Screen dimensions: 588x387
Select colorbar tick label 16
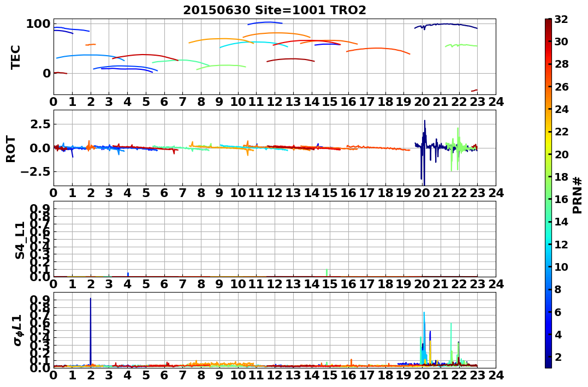pyautogui.click(x=561, y=199)
